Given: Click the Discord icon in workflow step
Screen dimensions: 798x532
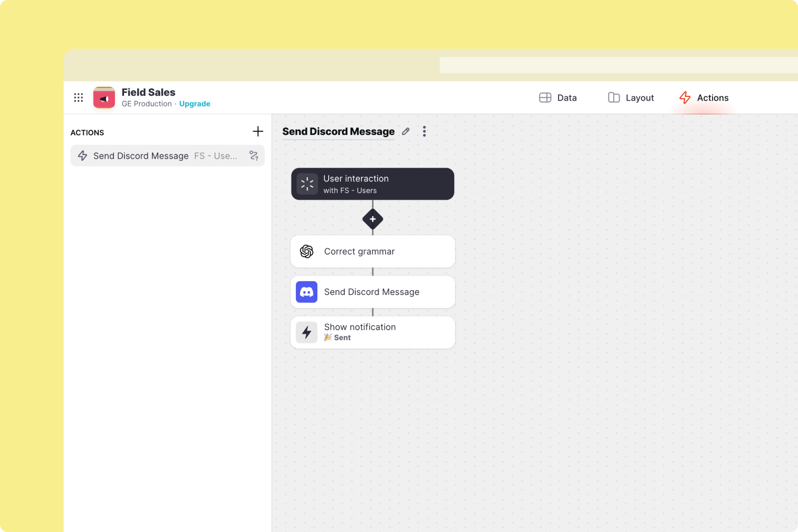Looking at the screenshot, I should click(x=307, y=292).
